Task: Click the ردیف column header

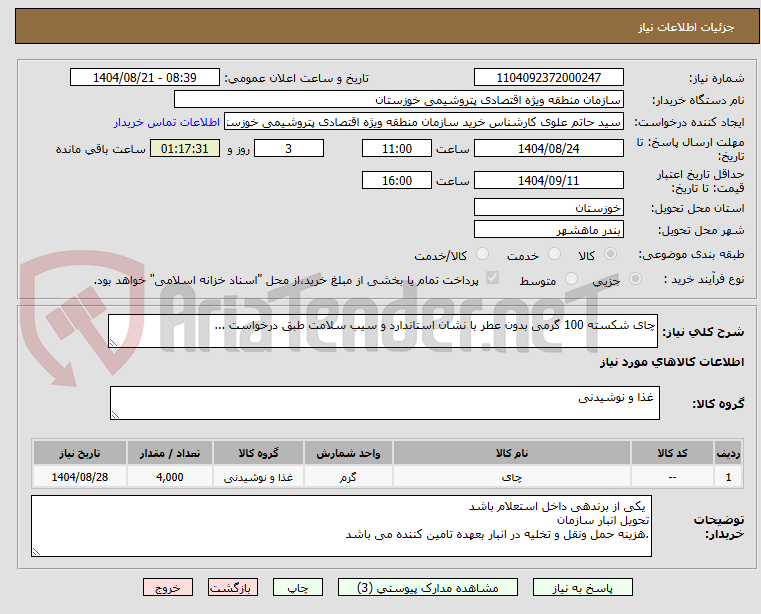Action: (x=728, y=453)
